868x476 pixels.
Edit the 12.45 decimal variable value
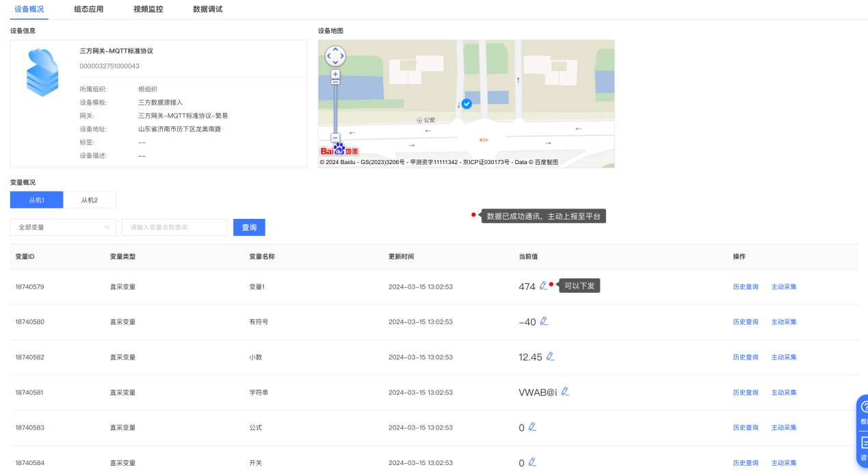point(550,356)
